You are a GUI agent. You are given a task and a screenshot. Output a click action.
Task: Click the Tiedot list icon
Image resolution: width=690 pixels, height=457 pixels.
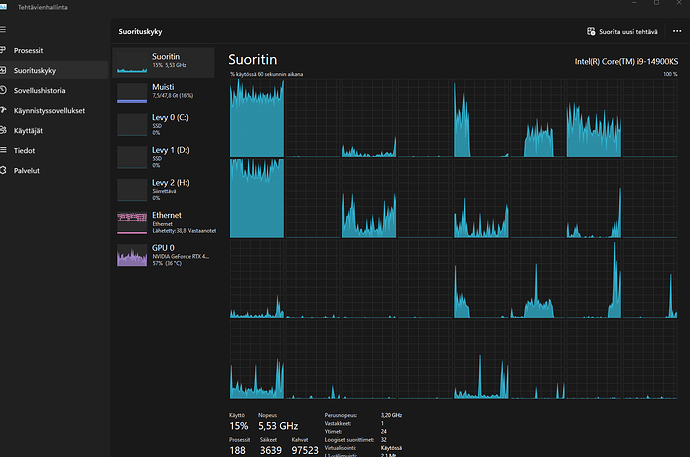[x=4, y=150]
